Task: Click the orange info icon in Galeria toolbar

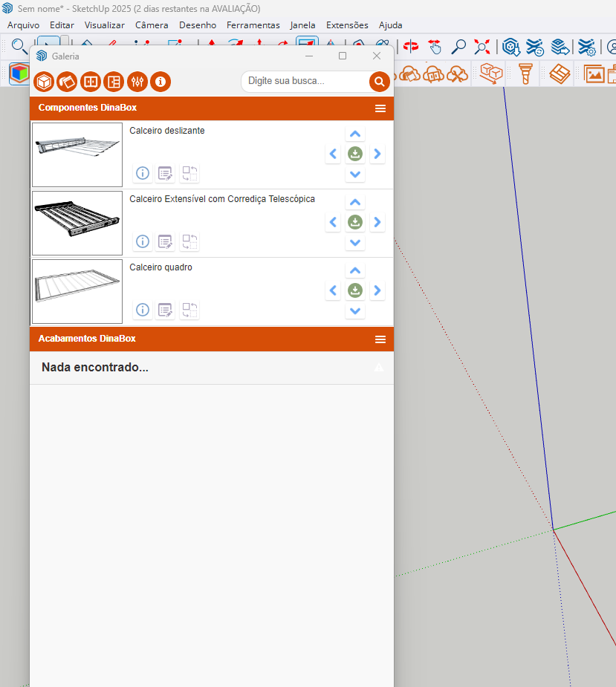Action: coord(160,82)
